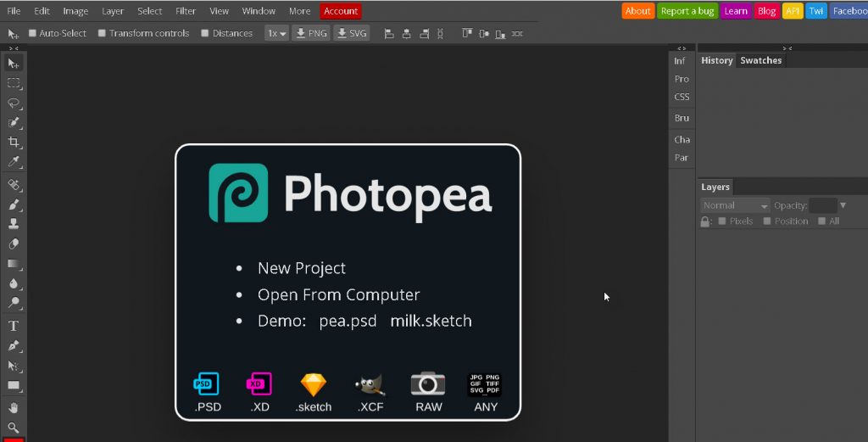Open the pea.psd demo file

(348, 322)
